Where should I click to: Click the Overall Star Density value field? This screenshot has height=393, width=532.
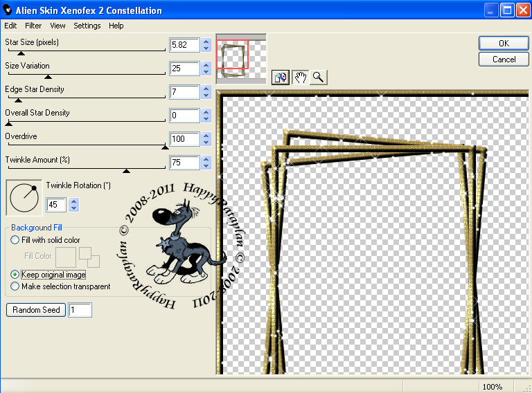tap(184, 116)
